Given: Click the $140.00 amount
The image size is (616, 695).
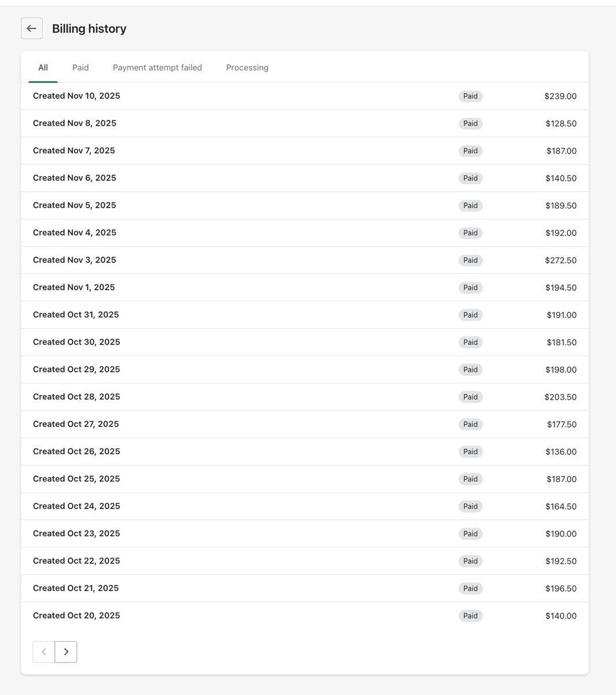Looking at the screenshot, I should [561, 616].
